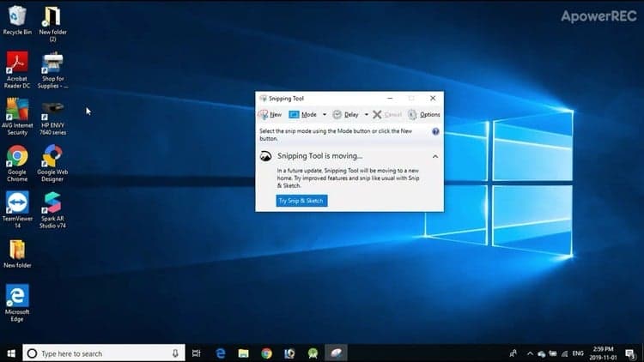Open the Windows Start menu

(x=11, y=353)
